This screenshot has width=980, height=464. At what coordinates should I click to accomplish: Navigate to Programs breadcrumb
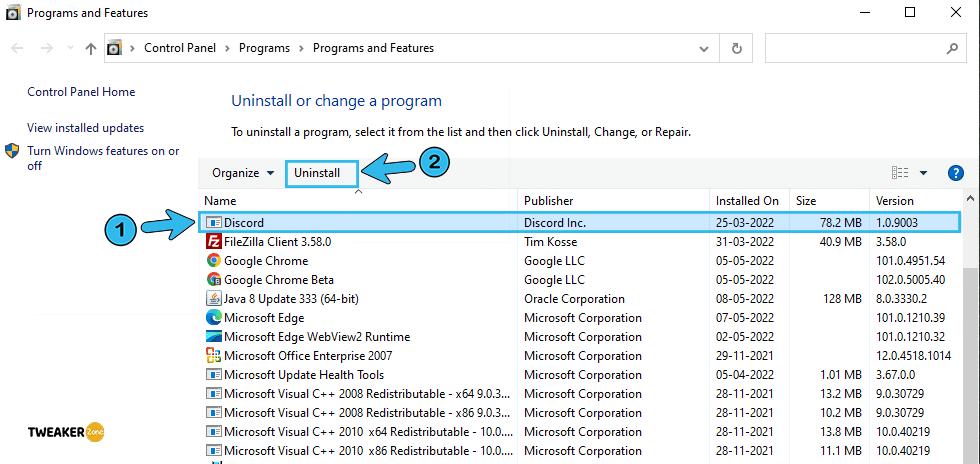click(x=264, y=48)
